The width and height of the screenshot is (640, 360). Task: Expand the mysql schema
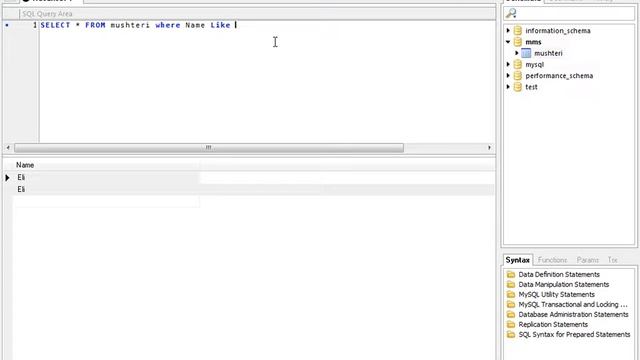pos(508,64)
